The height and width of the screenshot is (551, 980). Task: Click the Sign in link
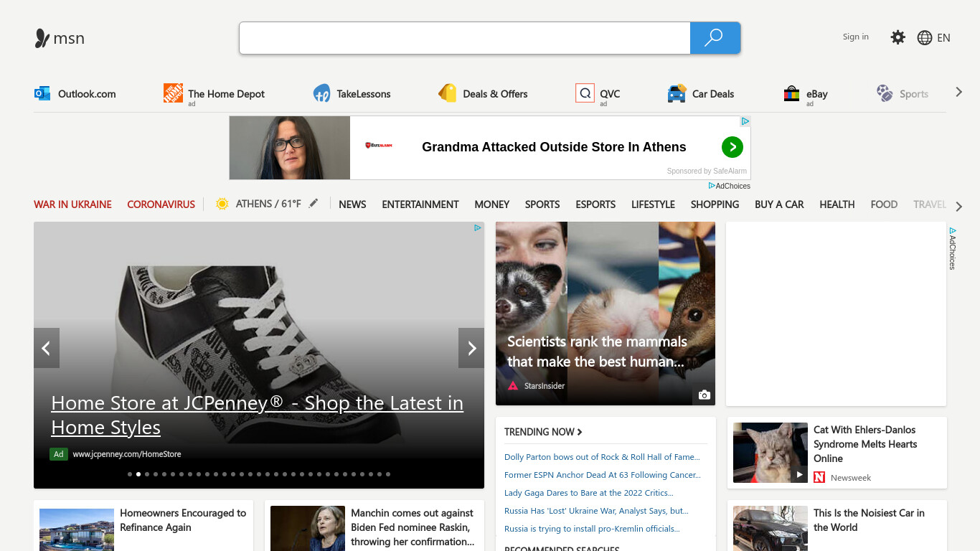click(x=856, y=37)
